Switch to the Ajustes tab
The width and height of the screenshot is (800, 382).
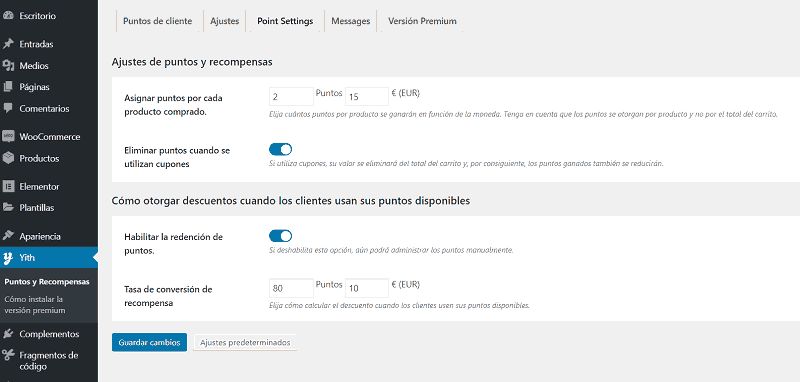[x=224, y=21]
